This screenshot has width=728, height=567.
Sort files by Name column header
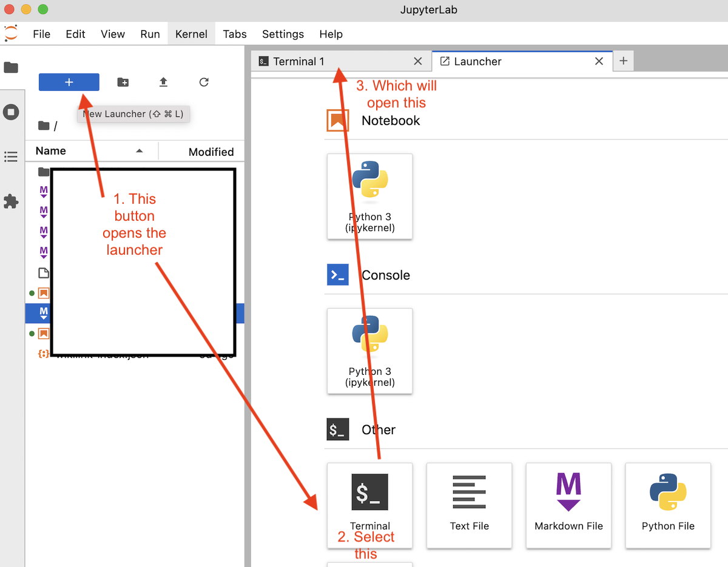tap(92, 151)
